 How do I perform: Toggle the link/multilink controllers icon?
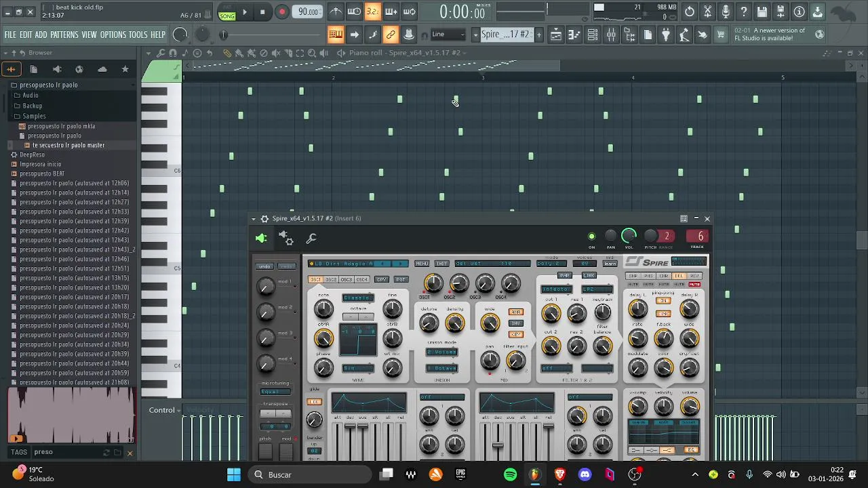(391, 35)
